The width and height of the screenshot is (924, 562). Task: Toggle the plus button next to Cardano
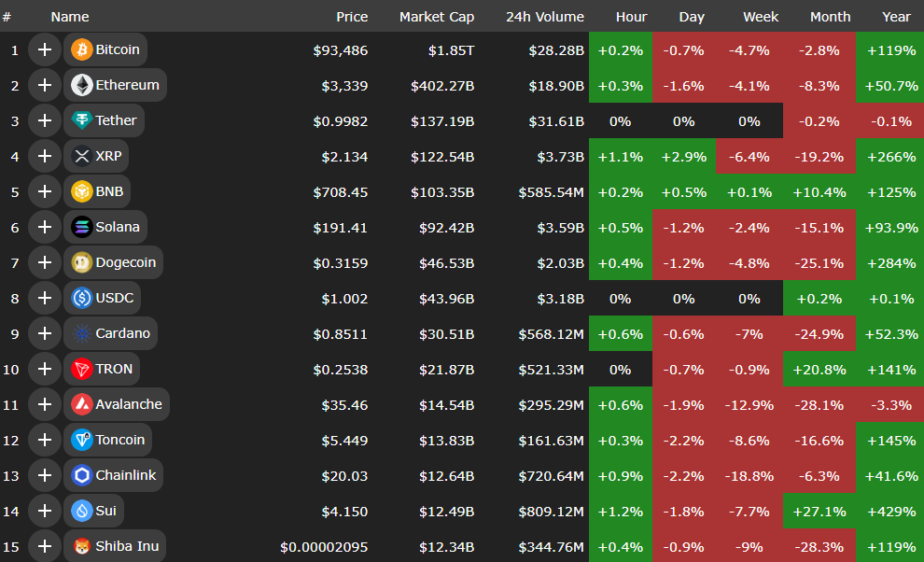44,333
